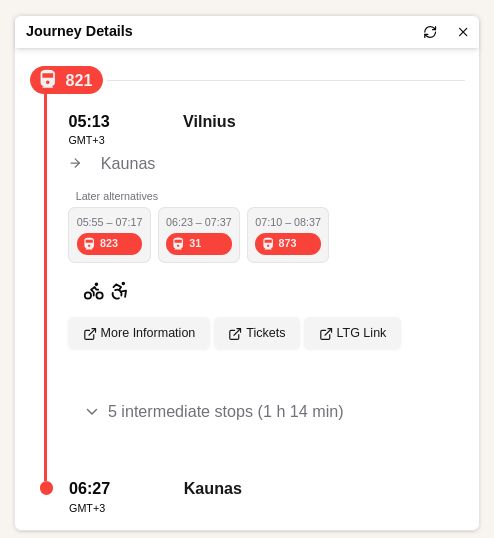
Task: Open the LTG Link button
Action: pos(352,333)
